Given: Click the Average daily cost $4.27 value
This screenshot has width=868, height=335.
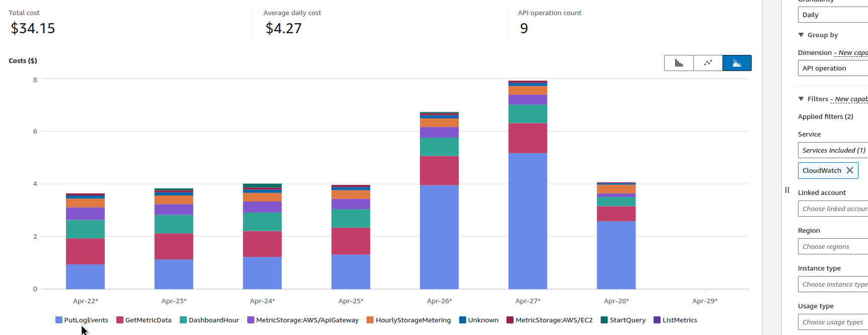Looking at the screenshot, I should click(x=283, y=28).
